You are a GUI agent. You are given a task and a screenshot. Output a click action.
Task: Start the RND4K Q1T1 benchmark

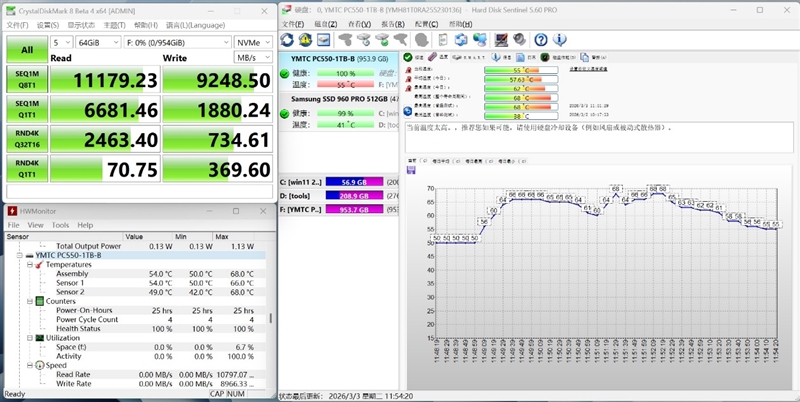27,168
